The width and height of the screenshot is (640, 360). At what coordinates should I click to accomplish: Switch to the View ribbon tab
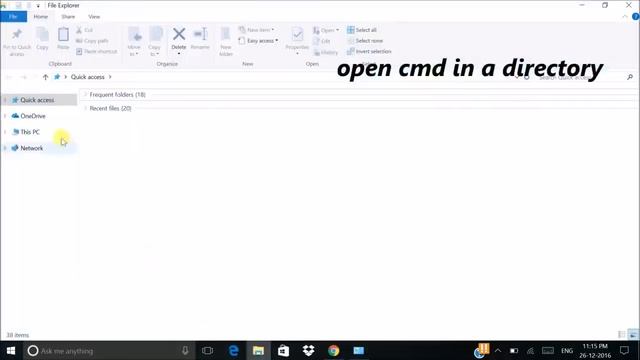pyautogui.click(x=94, y=17)
